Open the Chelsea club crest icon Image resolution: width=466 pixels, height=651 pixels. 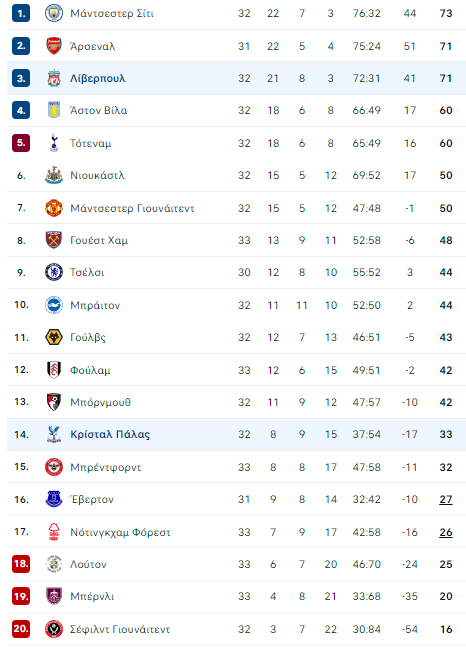pos(54,272)
